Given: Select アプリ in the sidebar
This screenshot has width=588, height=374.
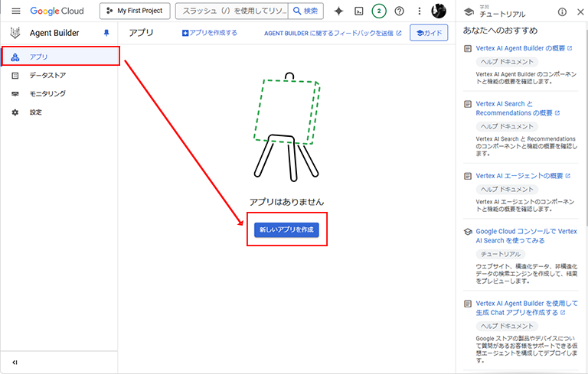Looking at the screenshot, I should 60,57.
